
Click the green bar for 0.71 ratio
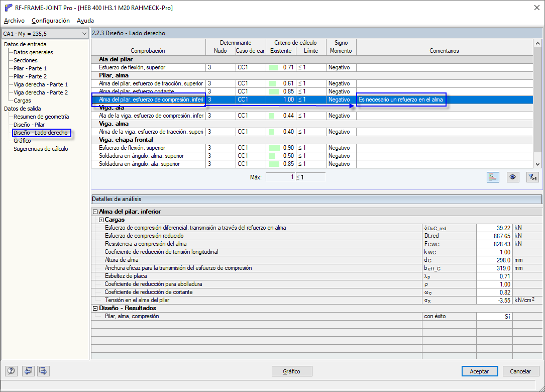coord(273,67)
